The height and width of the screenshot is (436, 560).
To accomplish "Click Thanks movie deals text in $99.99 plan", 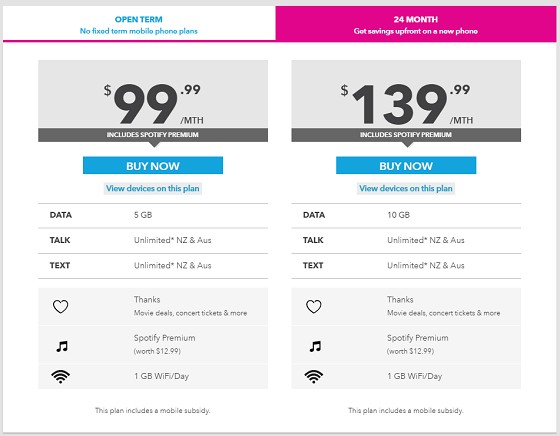I will [190, 306].
